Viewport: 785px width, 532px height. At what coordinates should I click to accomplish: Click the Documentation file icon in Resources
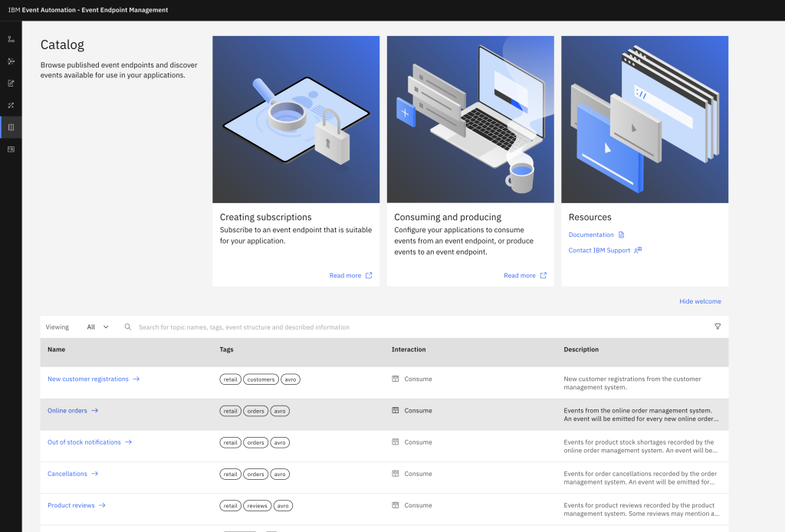pyautogui.click(x=622, y=235)
